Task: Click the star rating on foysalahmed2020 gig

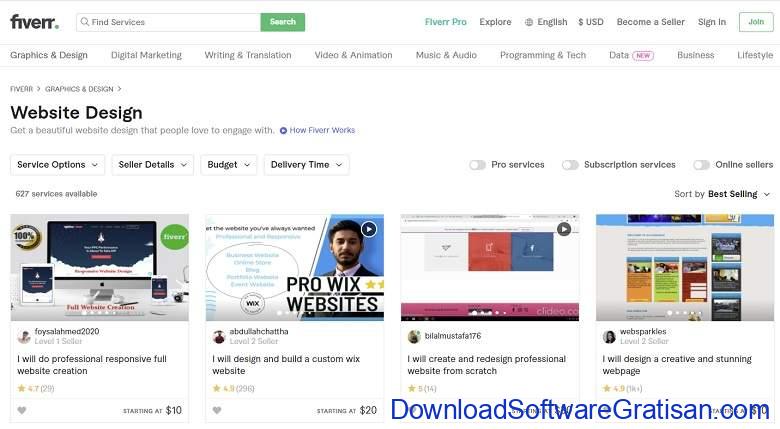Action: coord(35,389)
